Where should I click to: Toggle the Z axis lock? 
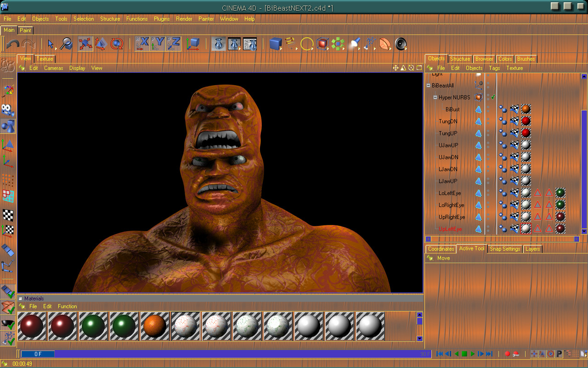[174, 44]
